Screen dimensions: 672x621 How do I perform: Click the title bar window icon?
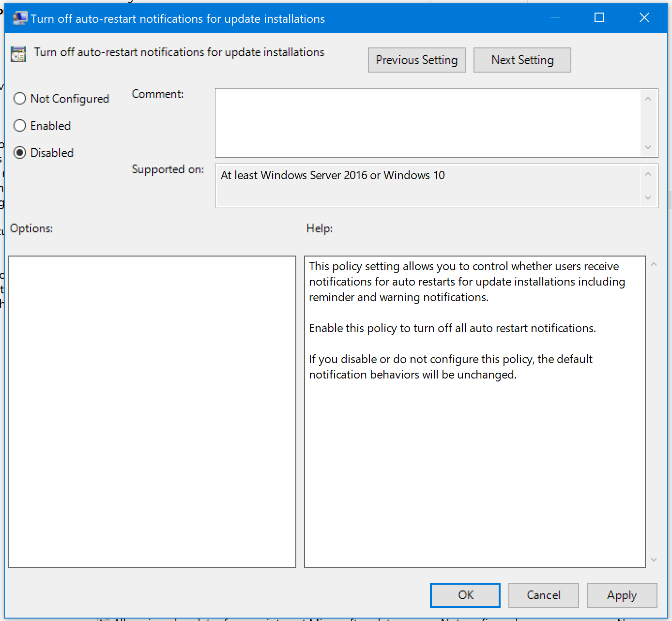click(x=20, y=18)
